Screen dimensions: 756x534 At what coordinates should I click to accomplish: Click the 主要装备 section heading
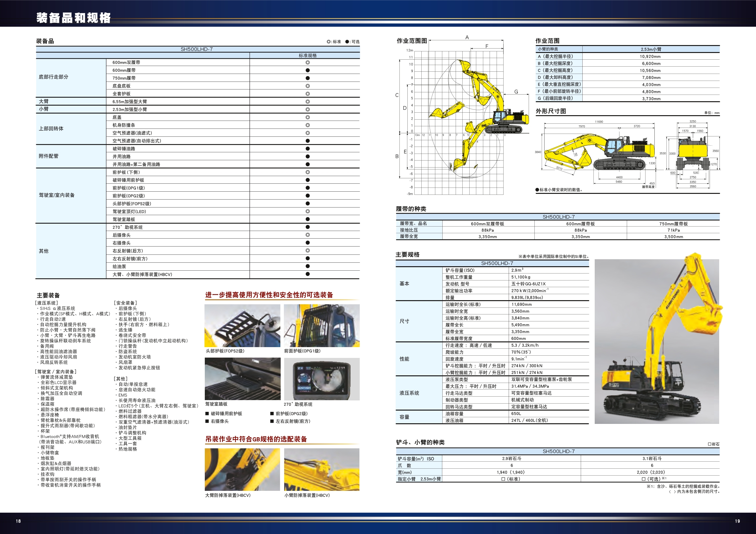48,295
